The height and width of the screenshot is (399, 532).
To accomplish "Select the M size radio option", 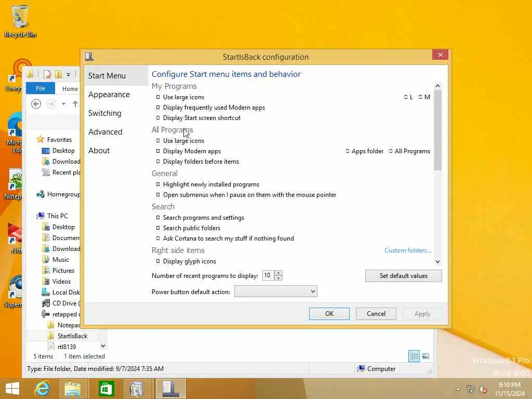I will click(420, 97).
